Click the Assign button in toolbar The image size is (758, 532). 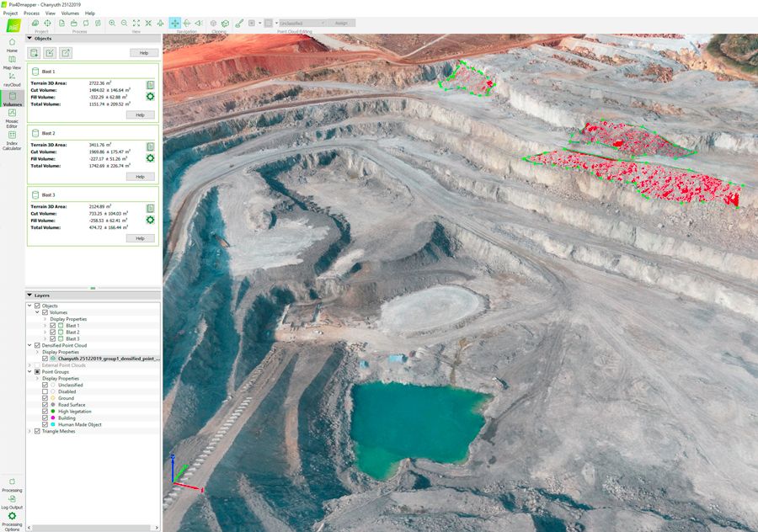[341, 23]
